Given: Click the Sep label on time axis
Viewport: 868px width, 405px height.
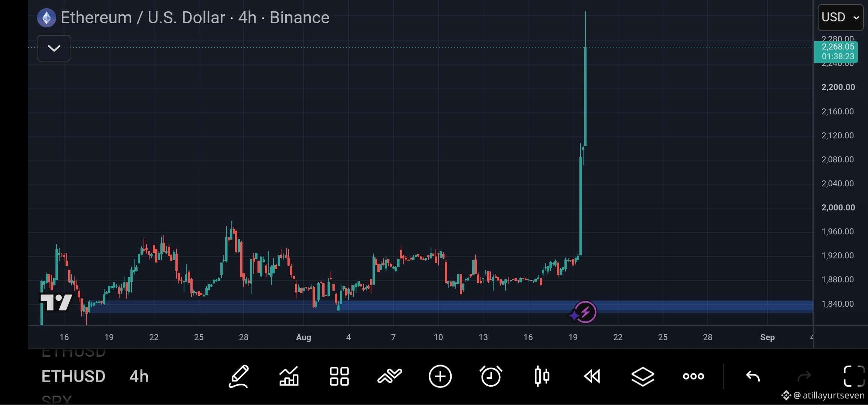Looking at the screenshot, I should pos(767,337).
